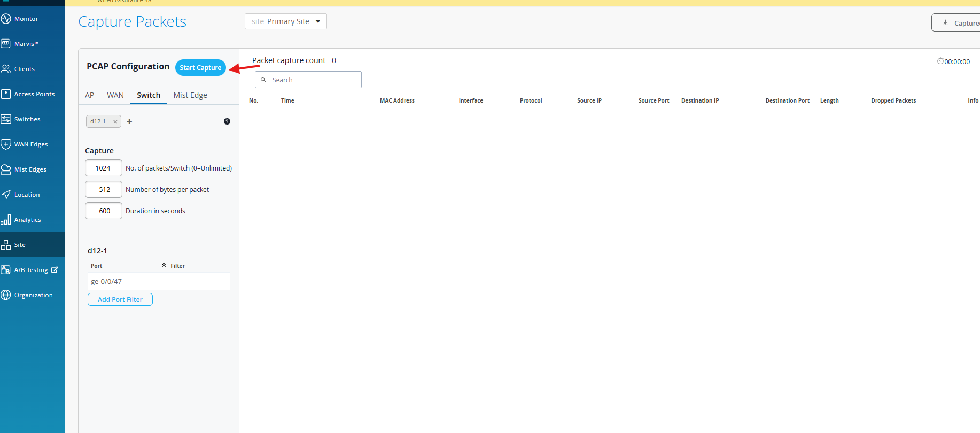Open Analytics bar chart icon
Screen dimensions: 980x433
tap(6, 220)
